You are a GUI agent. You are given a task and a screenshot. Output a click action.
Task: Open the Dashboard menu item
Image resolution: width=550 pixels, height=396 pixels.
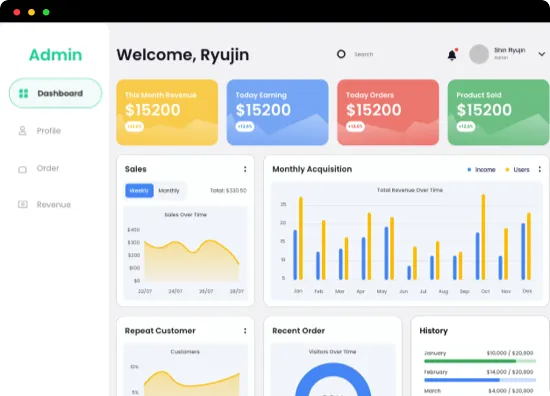(55, 93)
